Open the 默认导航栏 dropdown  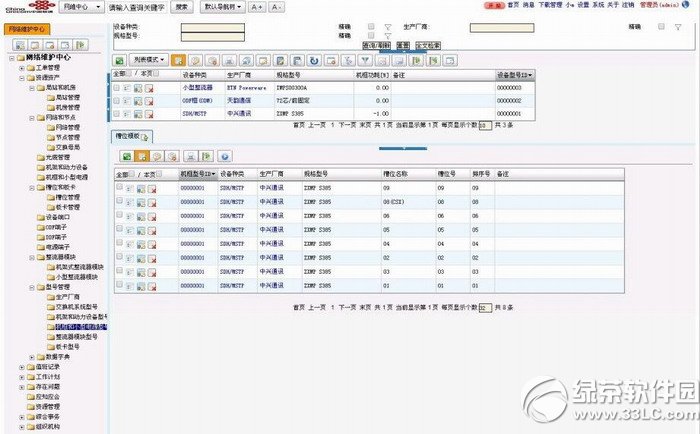tap(222, 7)
